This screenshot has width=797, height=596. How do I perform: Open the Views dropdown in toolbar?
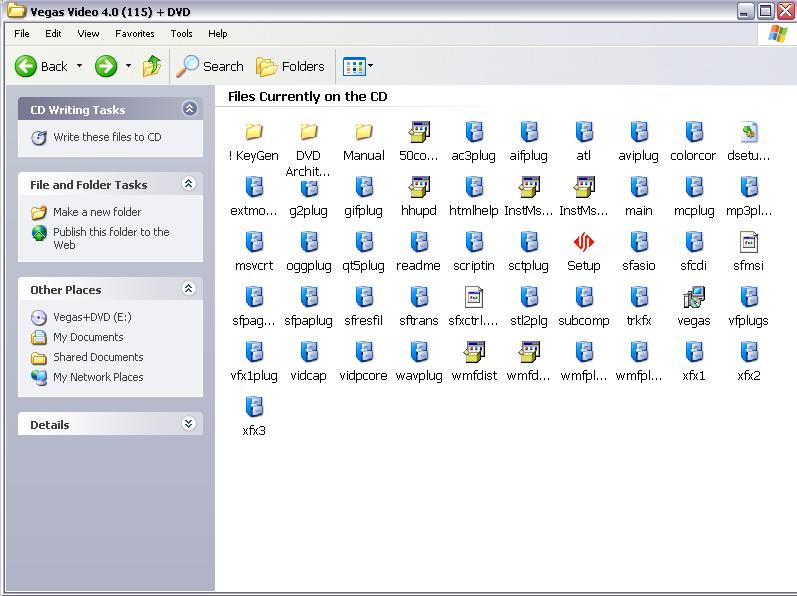(358, 66)
